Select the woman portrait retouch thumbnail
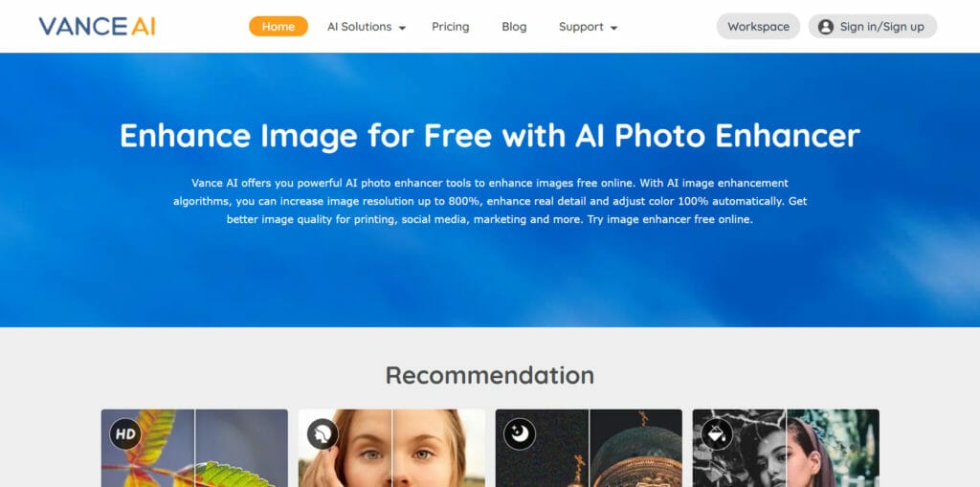 391,448
